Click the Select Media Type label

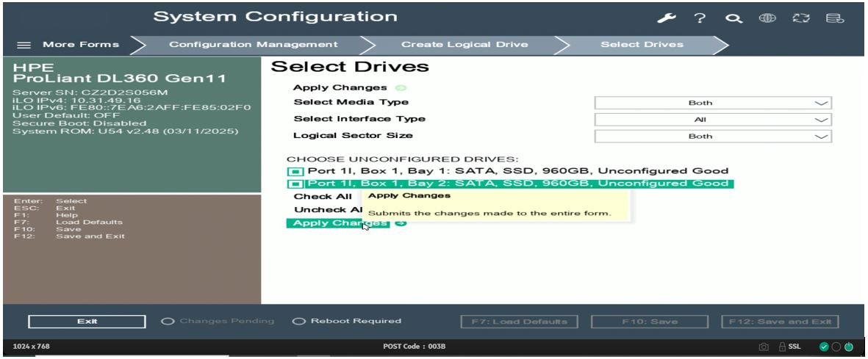[351, 102]
